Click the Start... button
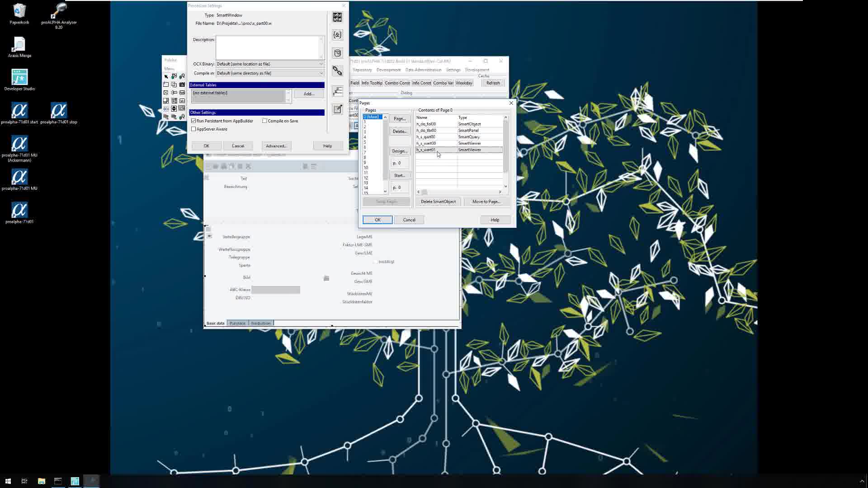868x488 pixels. point(400,176)
